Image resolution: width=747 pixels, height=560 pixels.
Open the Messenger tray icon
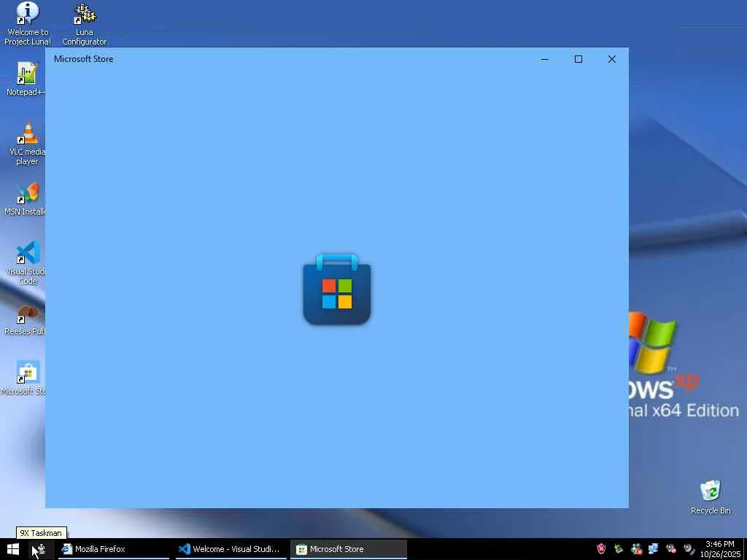pos(636,549)
